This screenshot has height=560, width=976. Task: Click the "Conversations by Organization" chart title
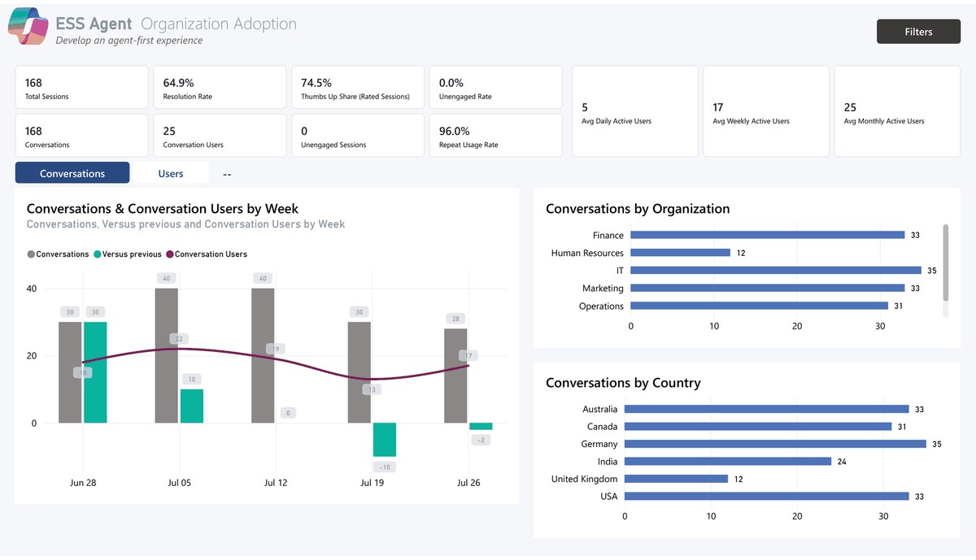pyautogui.click(x=638, y=209)
